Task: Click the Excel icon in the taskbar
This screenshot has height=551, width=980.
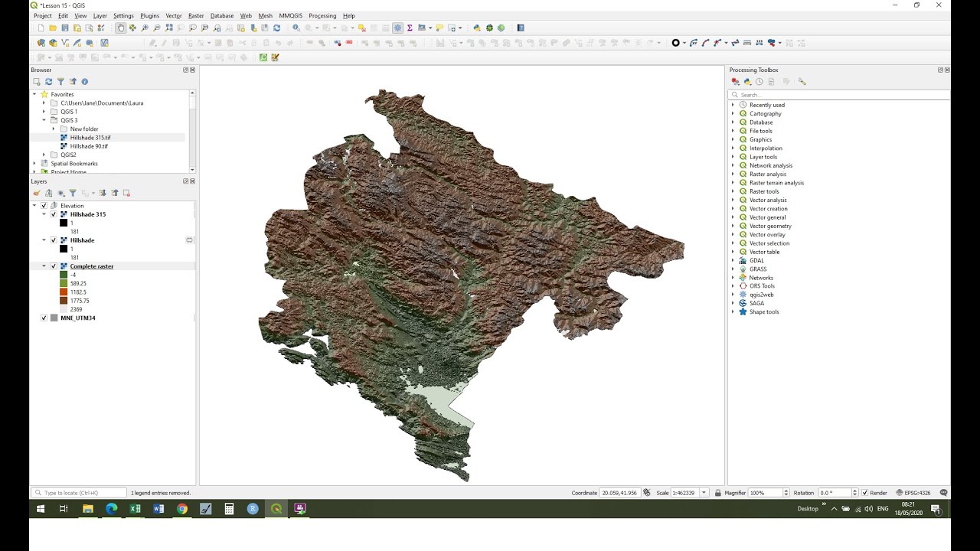Action: click(135, 509)
